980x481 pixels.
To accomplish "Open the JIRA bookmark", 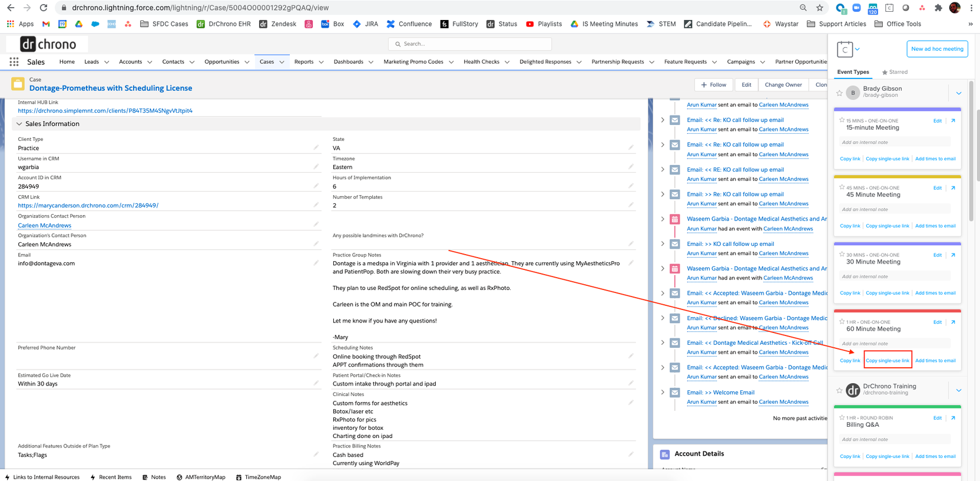I will point(365,24).
